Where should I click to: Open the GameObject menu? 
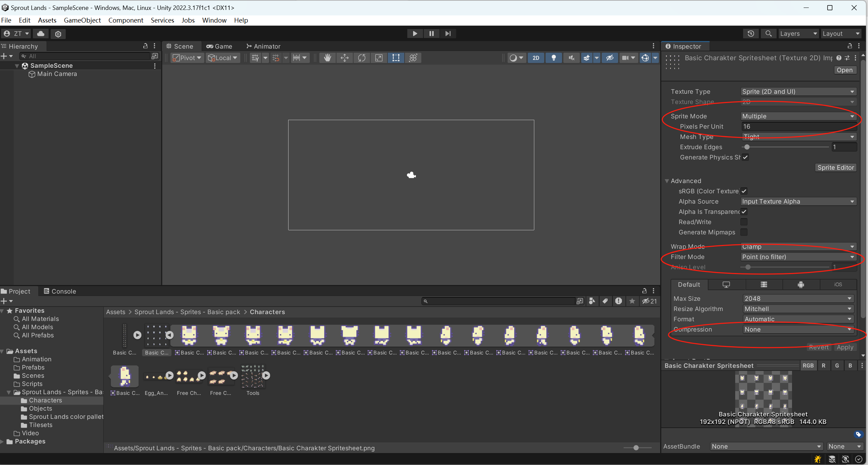pos(82,20)
